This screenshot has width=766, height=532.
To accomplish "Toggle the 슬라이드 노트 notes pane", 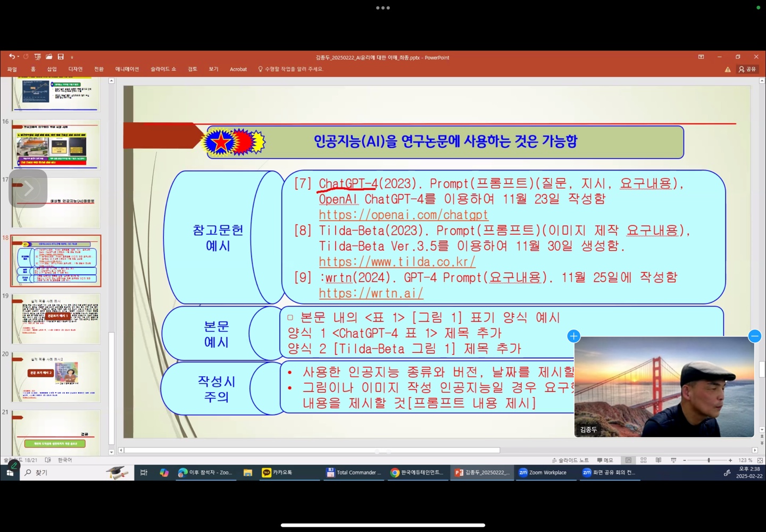I will [x=570, y=460].
